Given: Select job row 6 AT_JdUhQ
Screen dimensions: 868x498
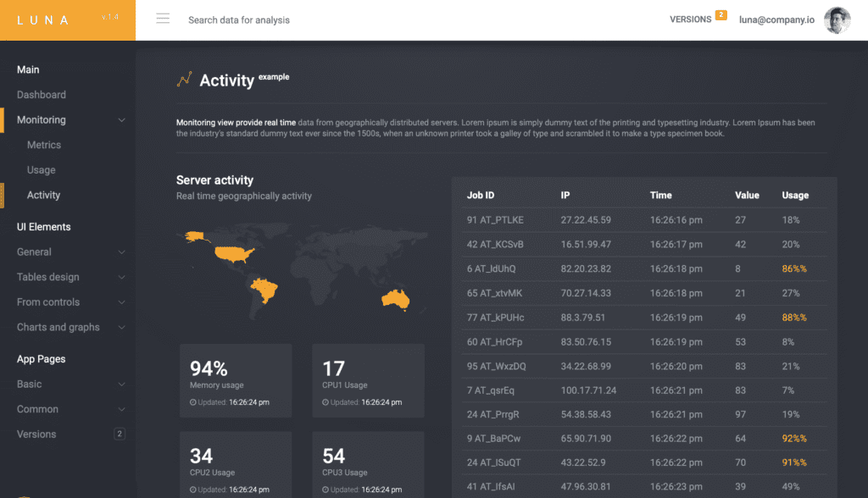Looking at the screenshot, I should 644,269.
